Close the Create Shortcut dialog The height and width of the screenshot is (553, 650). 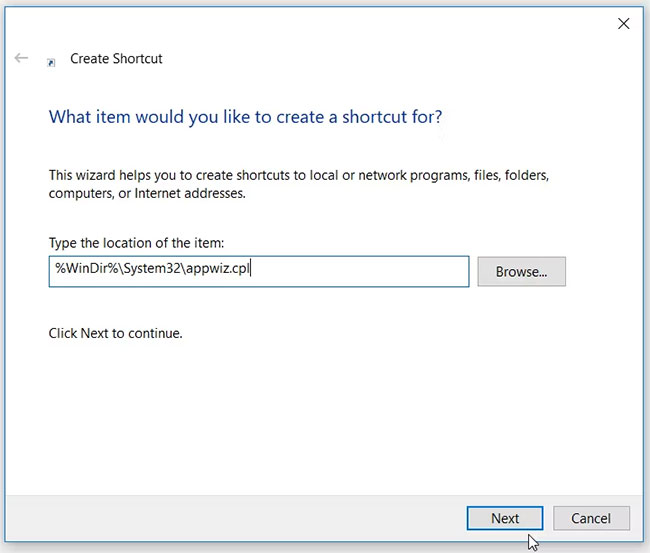pos(623,24)
